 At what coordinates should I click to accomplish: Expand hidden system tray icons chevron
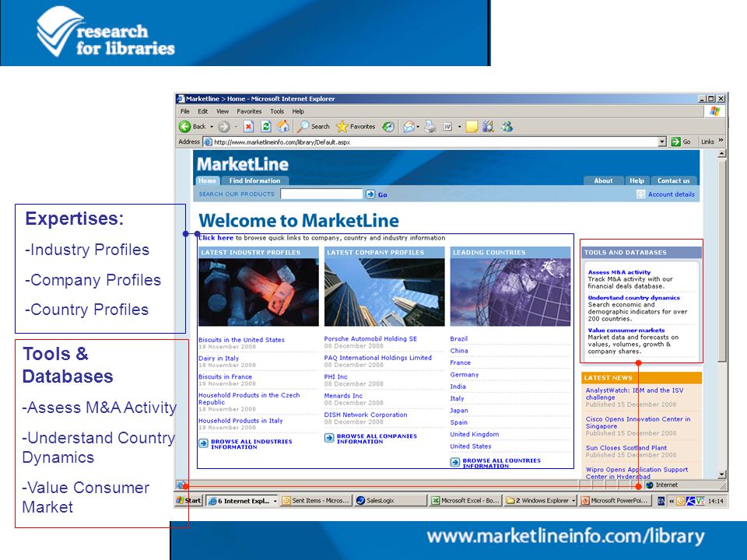click(x=672, y=501)
